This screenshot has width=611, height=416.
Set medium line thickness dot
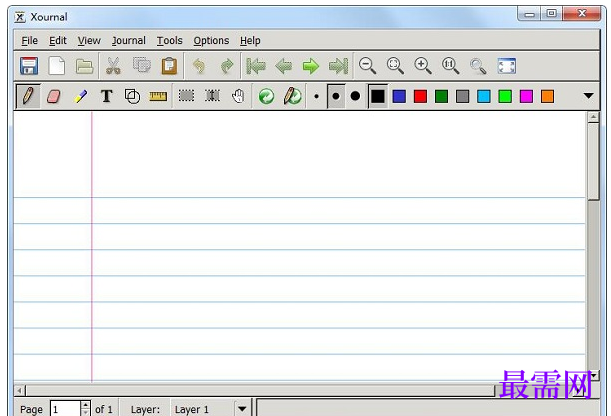(336, 96)
